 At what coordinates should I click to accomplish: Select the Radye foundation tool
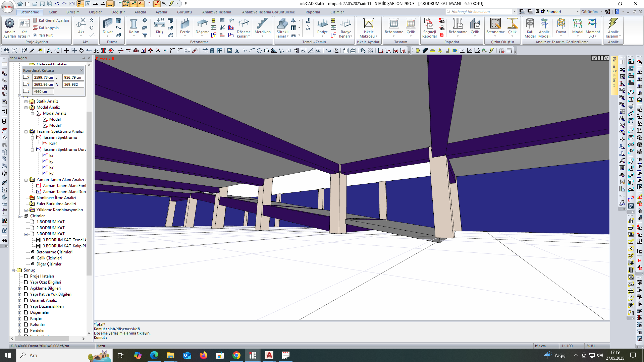(x=322, y=27)
